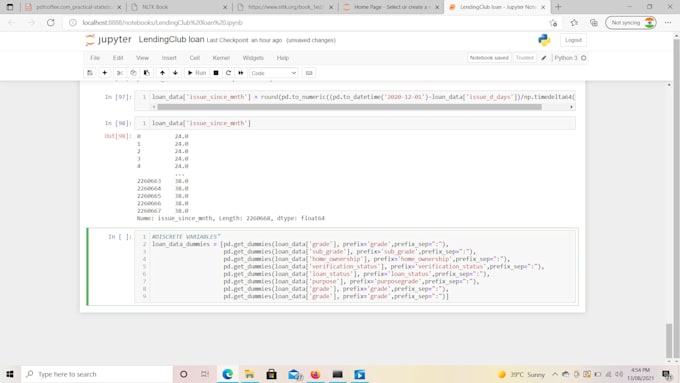Click the Jupyter logo
The width and height of the screenshot is (680, 383).
click(108, 40)
